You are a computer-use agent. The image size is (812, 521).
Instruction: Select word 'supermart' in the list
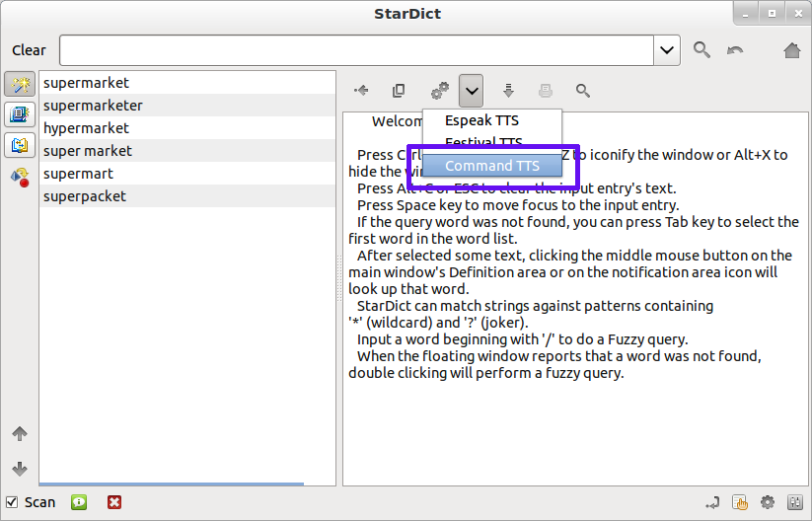pos(186,174)
